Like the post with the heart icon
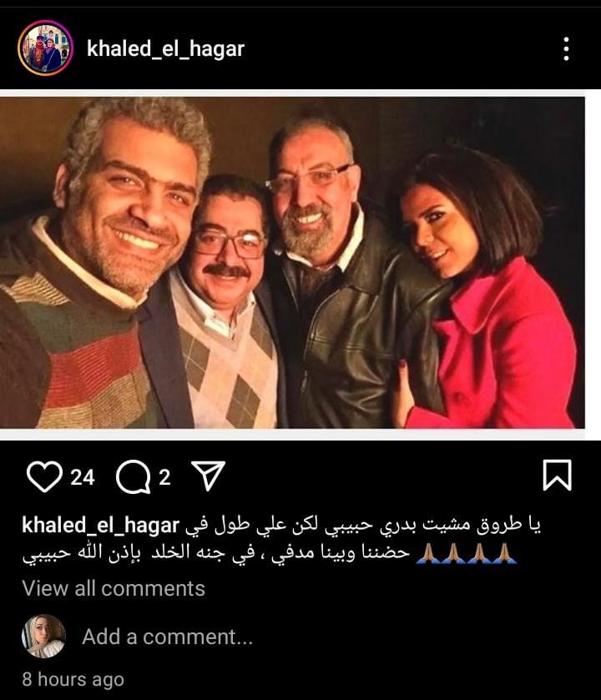The width and height of the screenshot is (601, 700). click(x=44, y=476)
